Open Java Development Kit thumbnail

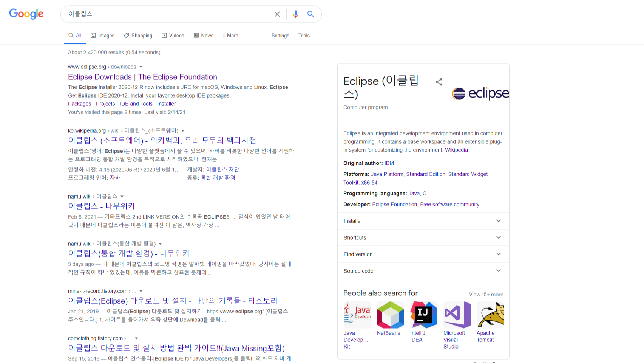tap(357, 315)
